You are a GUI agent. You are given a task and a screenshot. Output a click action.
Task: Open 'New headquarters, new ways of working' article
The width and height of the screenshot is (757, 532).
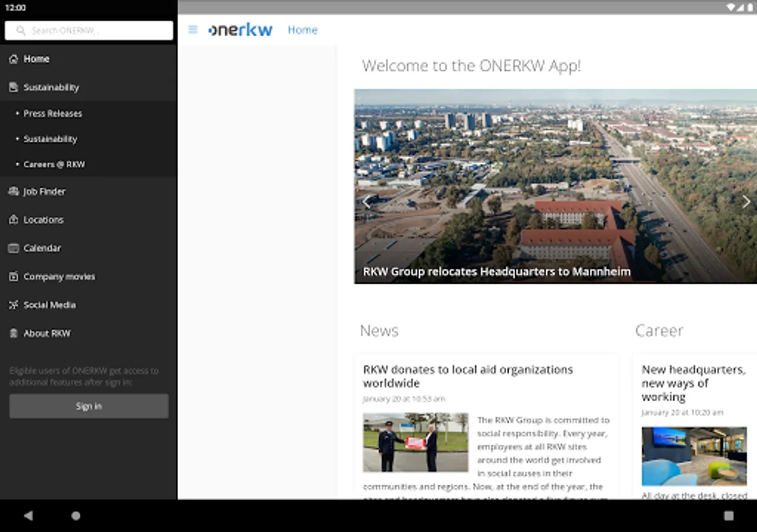pyautogui.click(x=693, y=383)
